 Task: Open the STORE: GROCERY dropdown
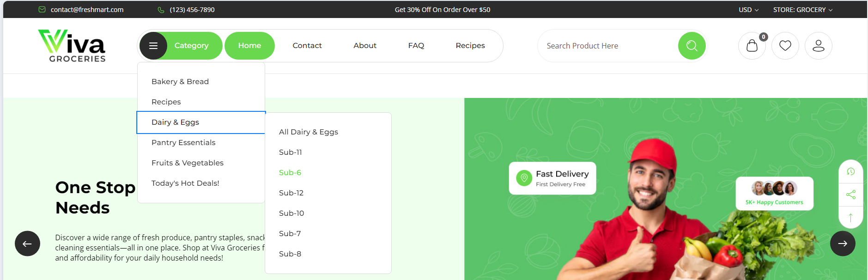click(803, 10)
